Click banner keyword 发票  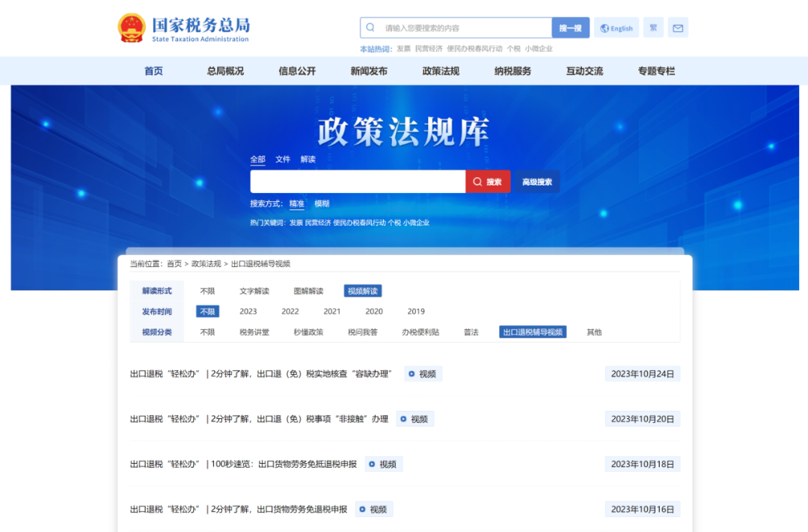[296, 223]
